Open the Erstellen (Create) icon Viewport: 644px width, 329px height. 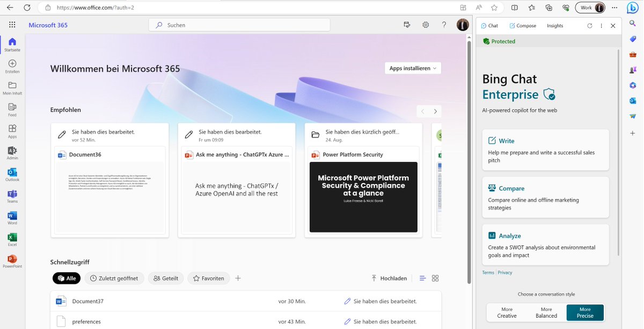click(12, 64)
